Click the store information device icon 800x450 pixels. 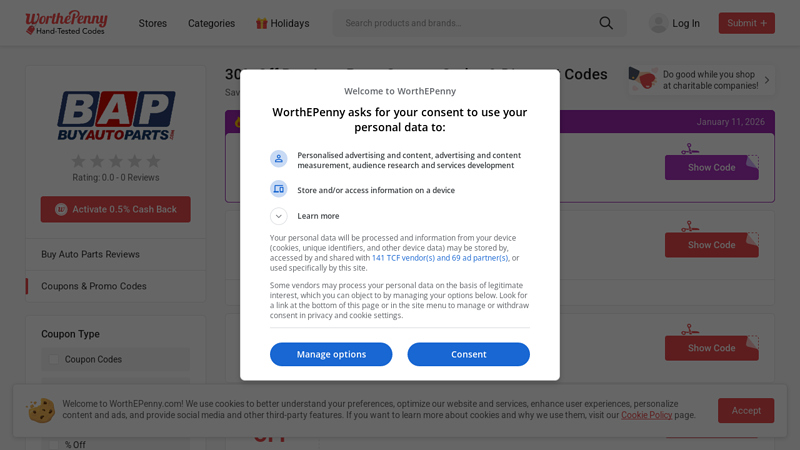point(279,189)
